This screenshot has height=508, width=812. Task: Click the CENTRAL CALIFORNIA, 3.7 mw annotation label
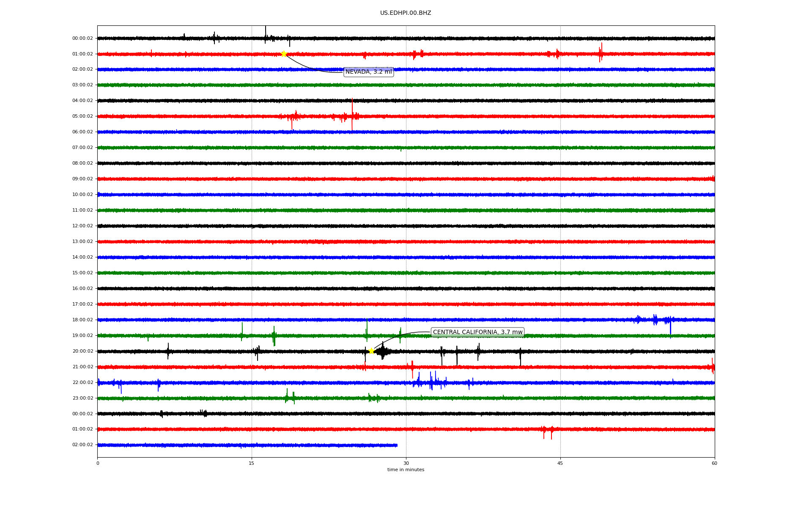click(x=477, y=332)
